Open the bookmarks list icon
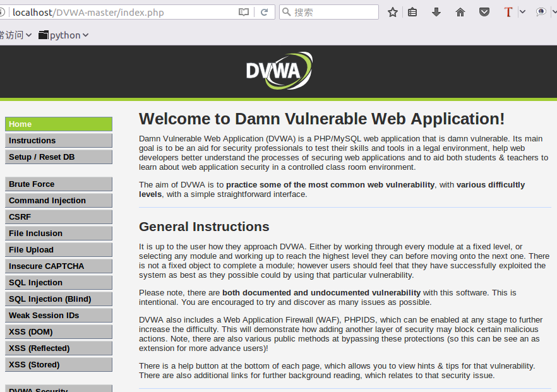The width and height of the screenshot is (557, 392). point(412,13)
